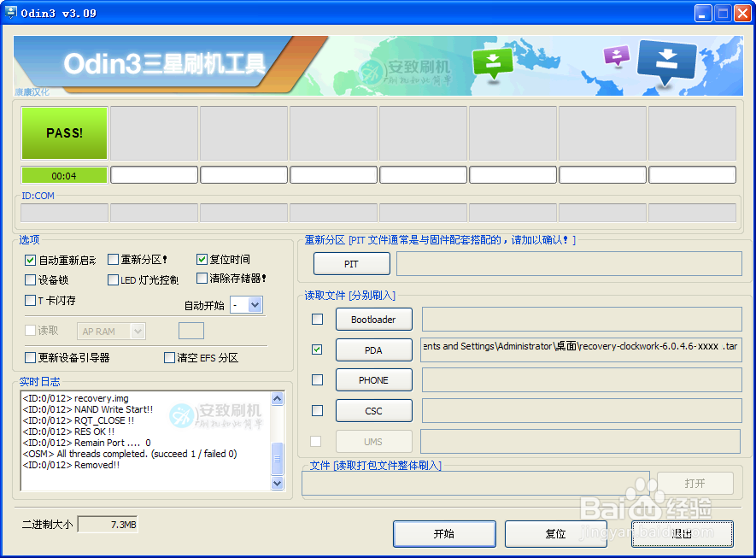Click the Bootloader button

click(x=373, y=320)
